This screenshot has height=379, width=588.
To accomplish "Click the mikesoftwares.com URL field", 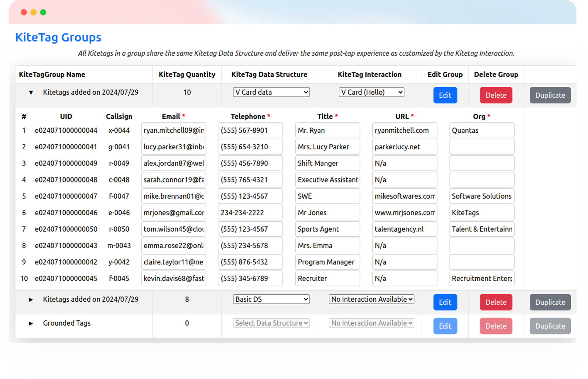I will coord(404,196).
